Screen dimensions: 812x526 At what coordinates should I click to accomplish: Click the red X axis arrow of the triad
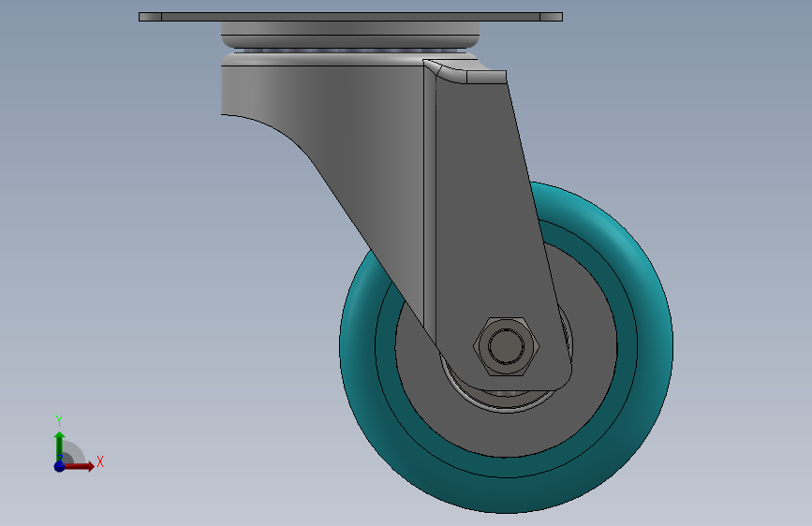(x=79, y=466)
